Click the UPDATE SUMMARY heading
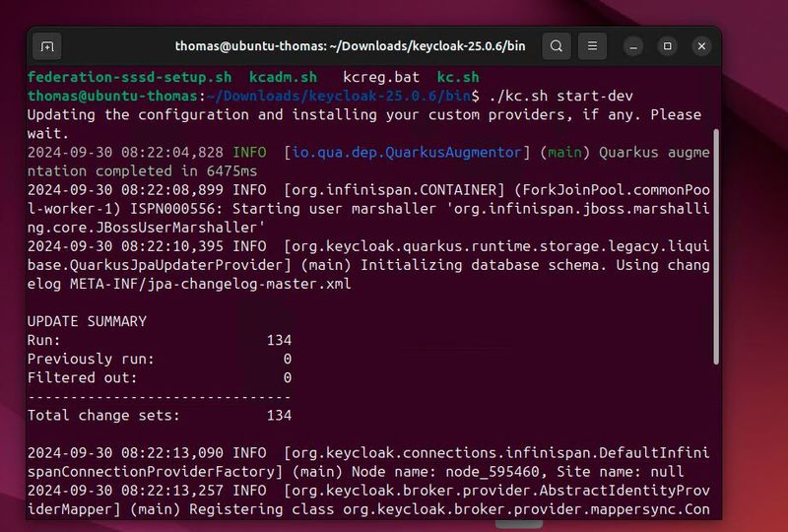The image size is (788, 532). (x=87, y=321)
